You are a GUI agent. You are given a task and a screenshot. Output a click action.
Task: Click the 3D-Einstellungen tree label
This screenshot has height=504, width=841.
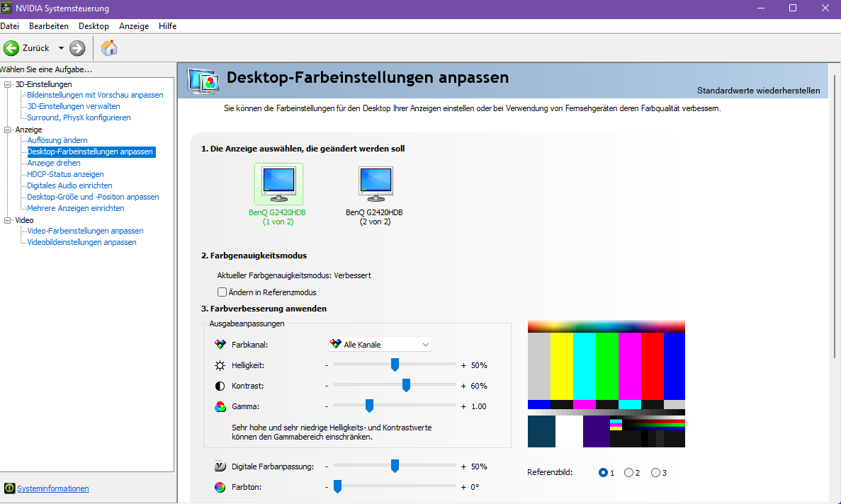[43, 84]
